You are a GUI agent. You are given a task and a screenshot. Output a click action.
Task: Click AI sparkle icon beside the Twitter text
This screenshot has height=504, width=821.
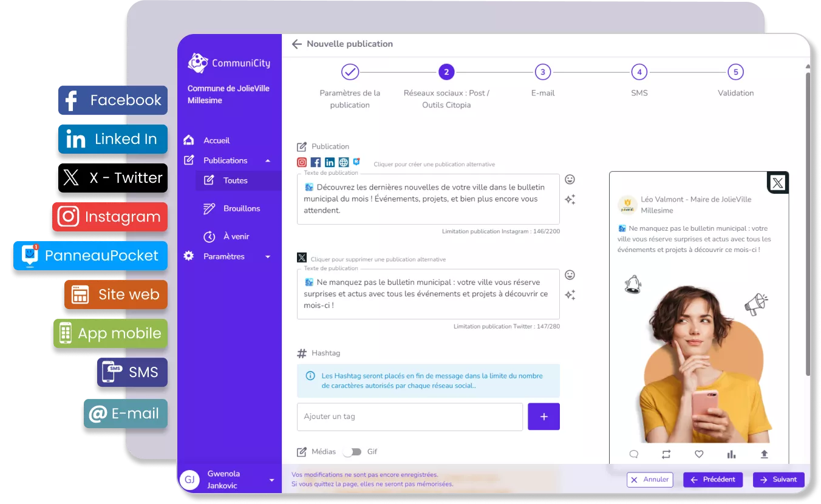point(570,295)
